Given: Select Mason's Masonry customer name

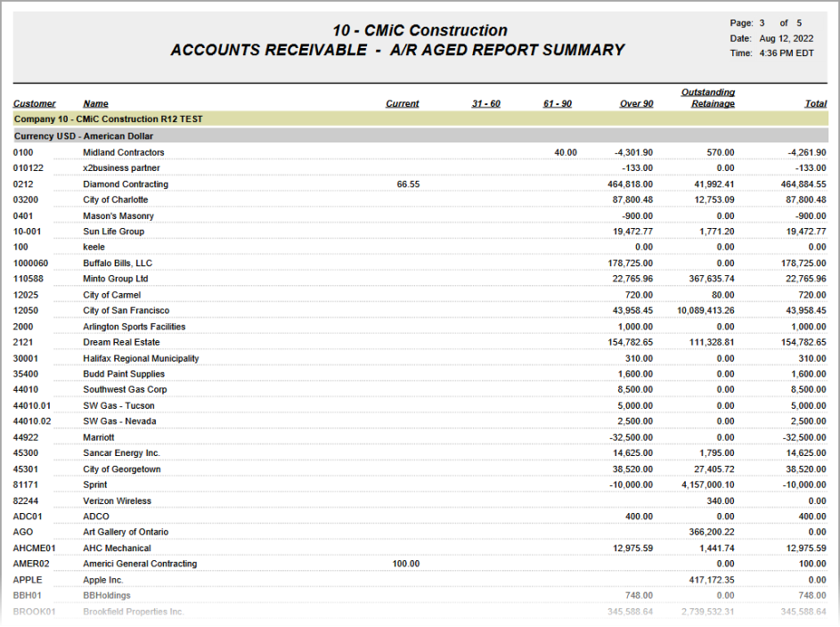Looking at the screenshot, I should tap(118, 216).
